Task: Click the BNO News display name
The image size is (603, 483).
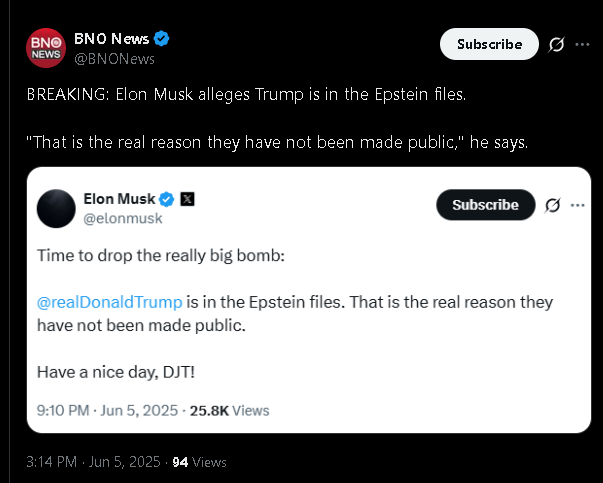Action: [x=112, y=39]
